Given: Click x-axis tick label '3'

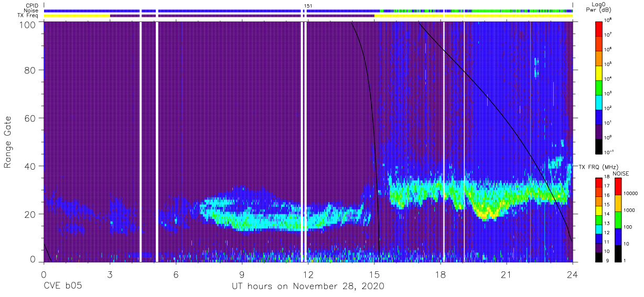Looking at the screenshot, I should pyautogui.click(x=110, y=274).
